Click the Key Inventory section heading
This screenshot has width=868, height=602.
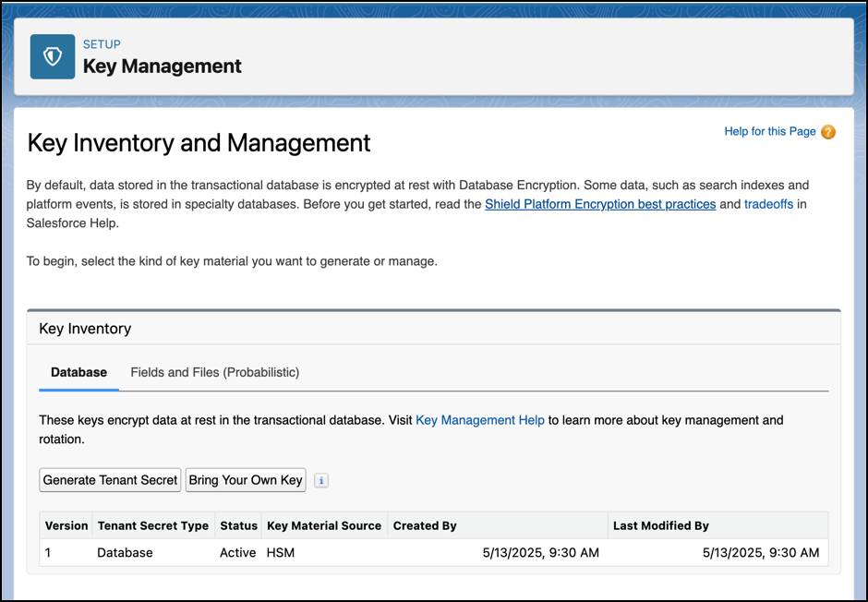[x=85, y=329]
